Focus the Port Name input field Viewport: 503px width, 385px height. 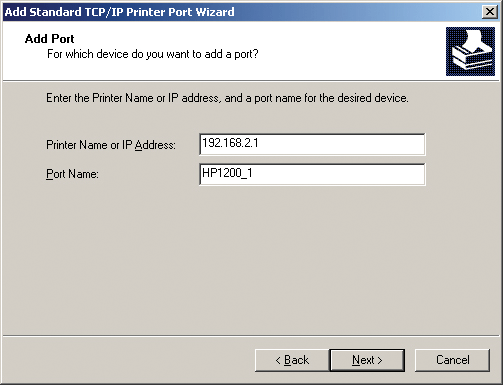pos(312,174)
